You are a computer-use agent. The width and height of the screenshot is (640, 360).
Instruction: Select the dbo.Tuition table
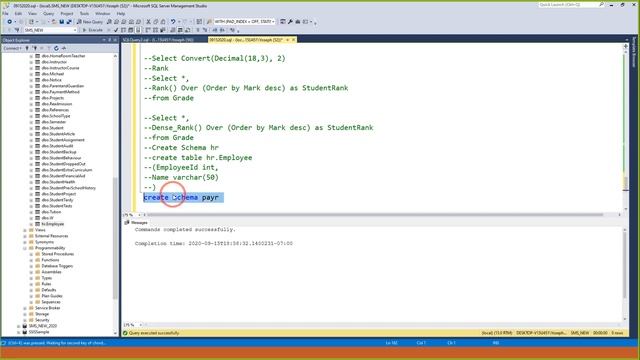(x=51, y=212)
